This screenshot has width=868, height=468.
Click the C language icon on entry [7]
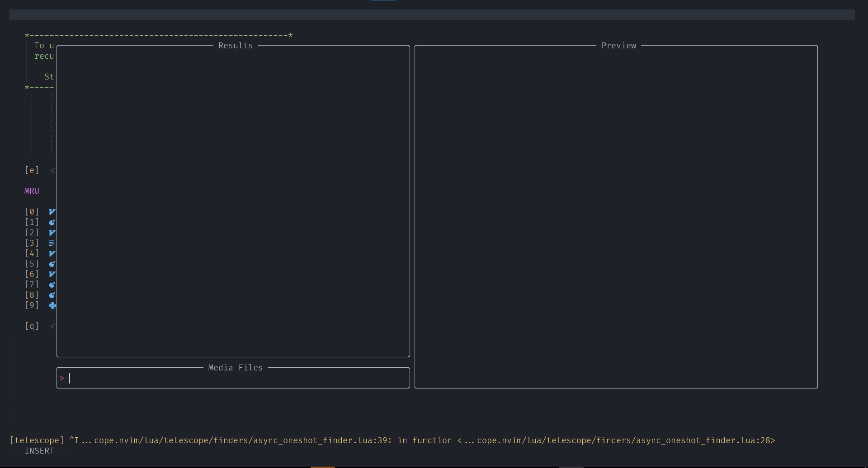[52, 284]
